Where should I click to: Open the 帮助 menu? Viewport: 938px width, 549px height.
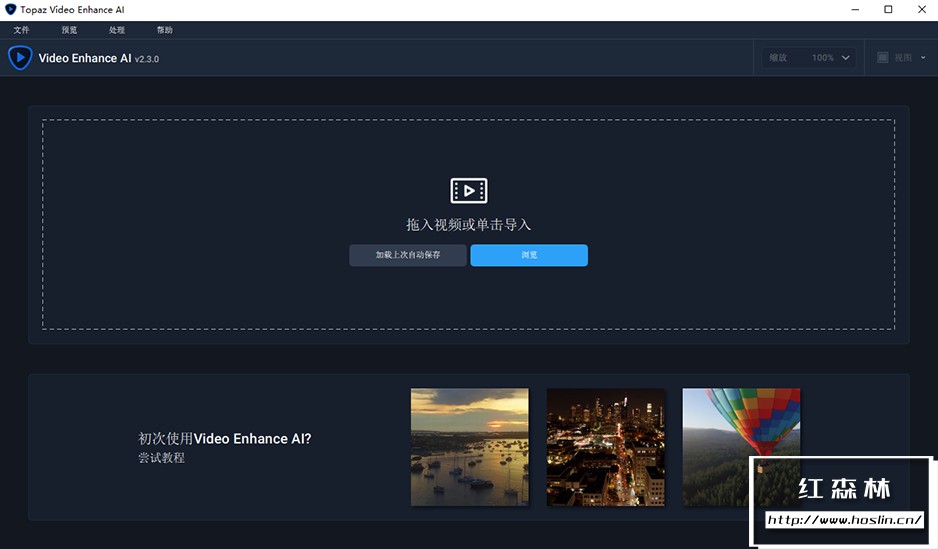(x=165, y=30)
